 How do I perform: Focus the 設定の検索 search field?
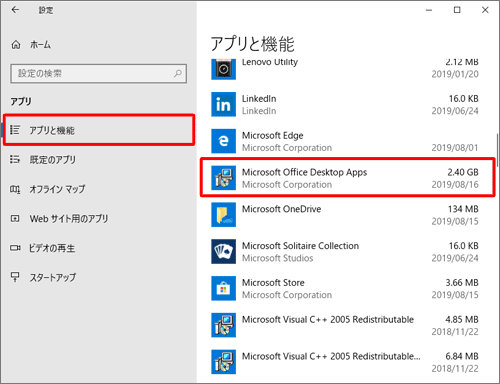point(99,73)
